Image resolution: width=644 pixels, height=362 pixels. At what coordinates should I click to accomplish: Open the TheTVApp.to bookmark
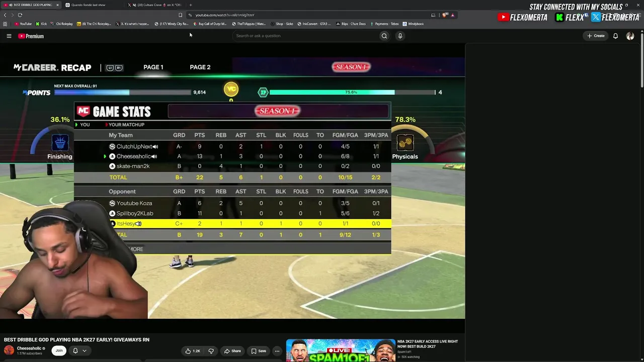249,24
